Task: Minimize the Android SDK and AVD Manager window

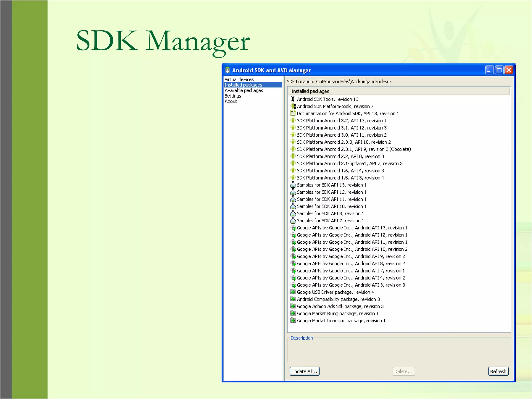Action: click(489, 70)
